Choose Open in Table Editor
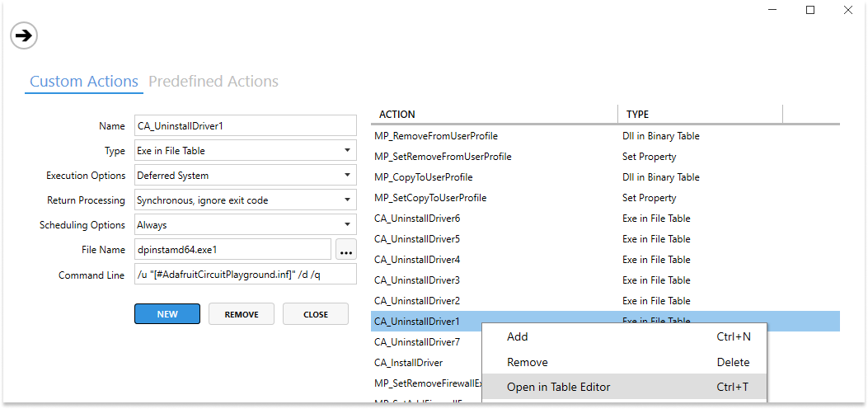Viewport: 868px width, 409px height. pyautogui.click(x=625, y=387)
